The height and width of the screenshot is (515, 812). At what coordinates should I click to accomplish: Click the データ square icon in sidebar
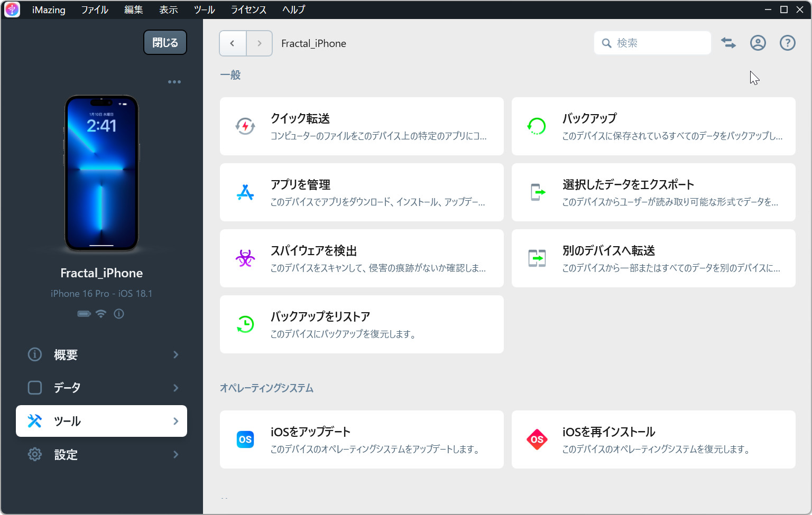35,388
